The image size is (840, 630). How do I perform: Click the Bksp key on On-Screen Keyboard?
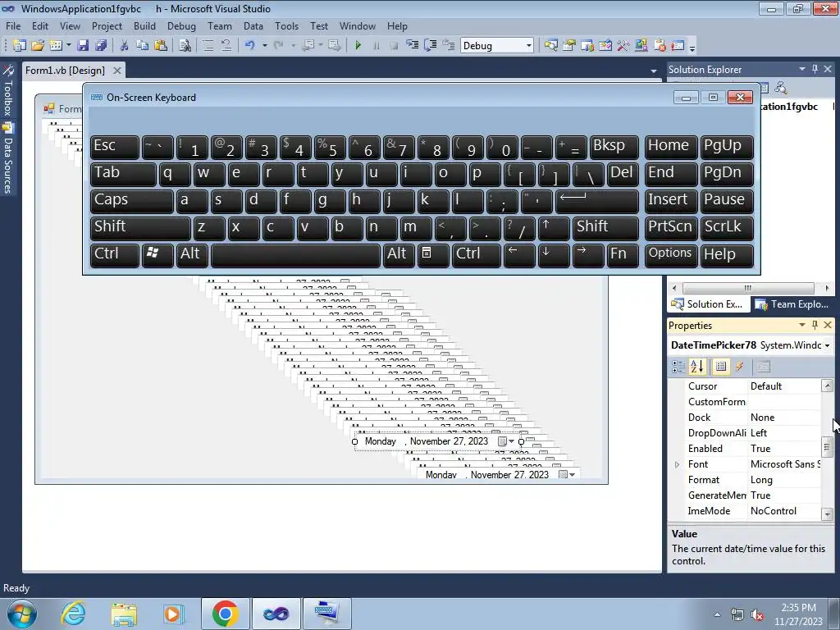pos(614,147)
